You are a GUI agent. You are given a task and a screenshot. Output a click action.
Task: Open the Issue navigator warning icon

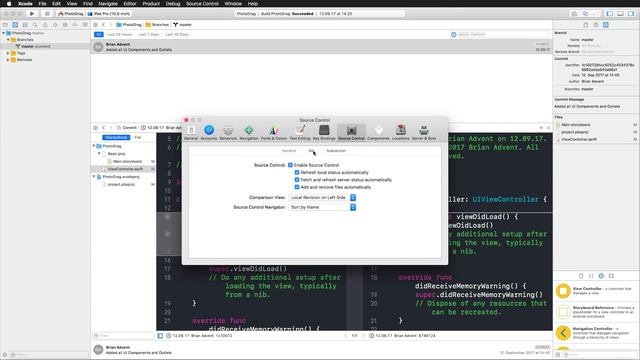click(45, 25)
